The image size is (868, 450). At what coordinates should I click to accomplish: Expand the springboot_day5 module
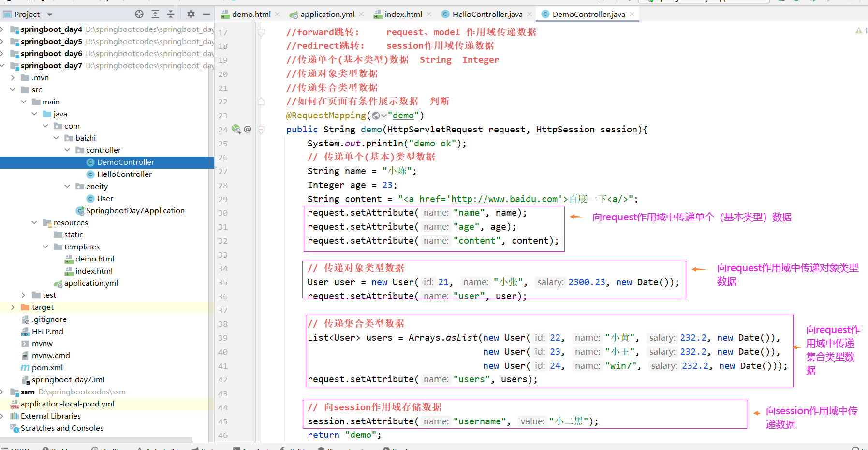2,42
